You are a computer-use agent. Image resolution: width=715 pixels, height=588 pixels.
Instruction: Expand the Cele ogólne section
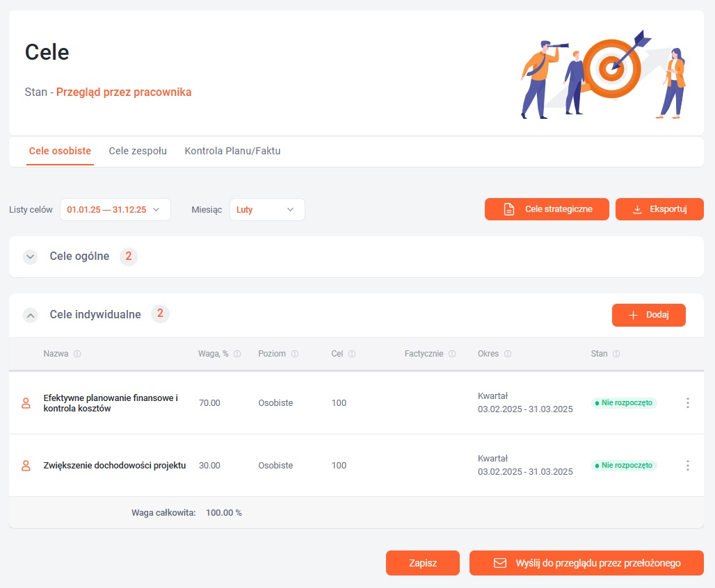[x=30, y=256]
